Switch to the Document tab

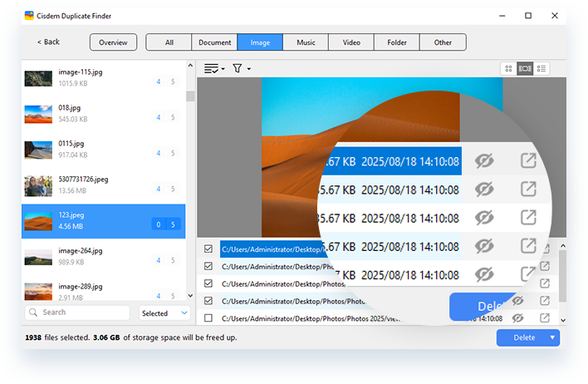point(214,42)
